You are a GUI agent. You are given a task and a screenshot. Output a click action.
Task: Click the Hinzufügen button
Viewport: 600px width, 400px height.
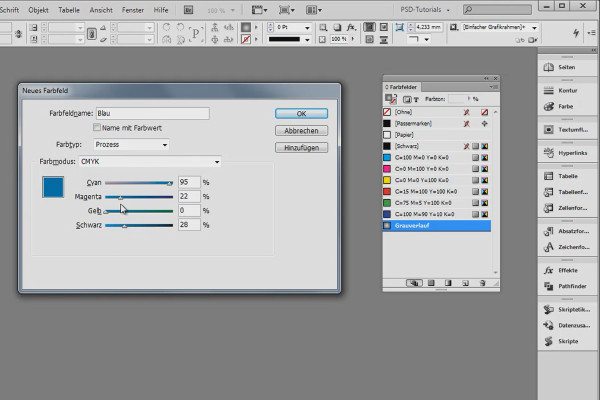[x=302, y=148]
